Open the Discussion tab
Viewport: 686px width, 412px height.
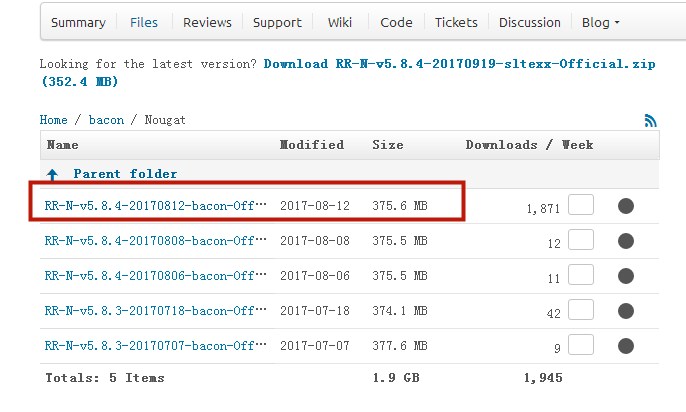pyautogui.click(x=529, y=22)
